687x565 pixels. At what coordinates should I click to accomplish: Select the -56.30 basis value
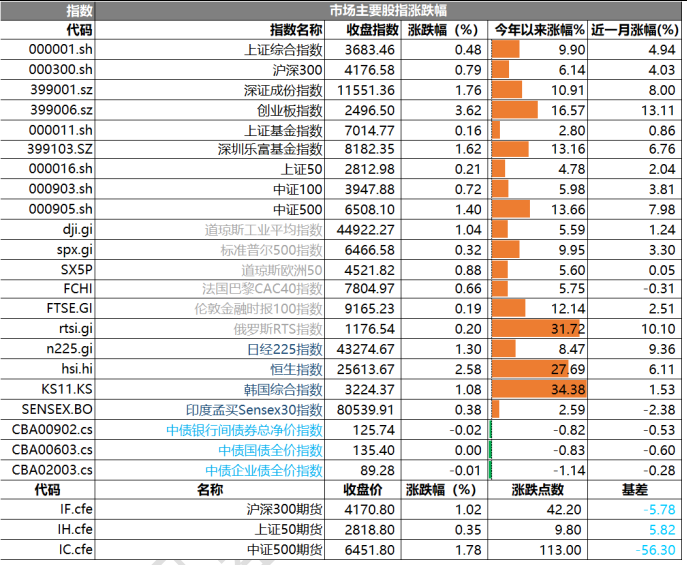tap(655, 550)
